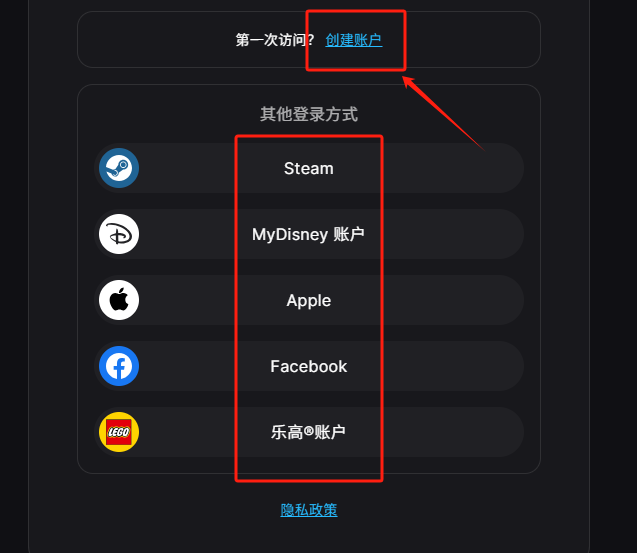This screenshot has height=553, width=637.
Task: Choose the 乐高®账户 login option
Action: [309, 432]
